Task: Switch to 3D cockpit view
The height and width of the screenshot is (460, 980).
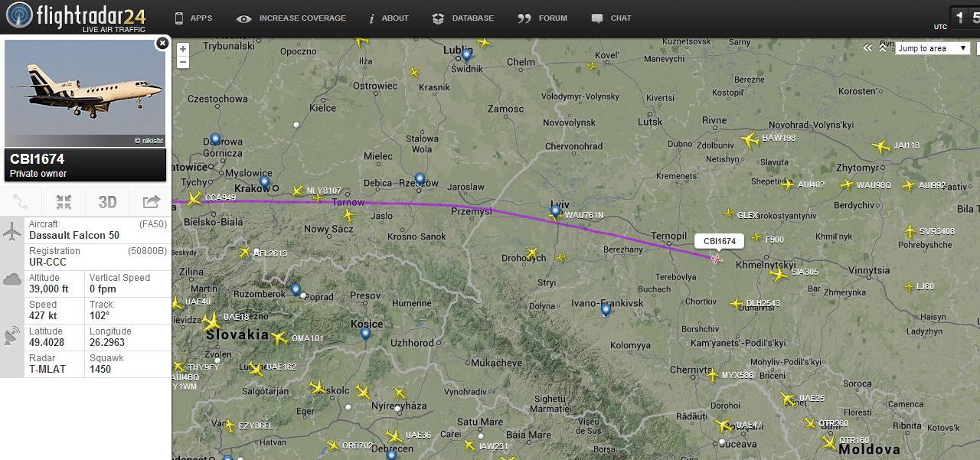Action: coord(107,202)
